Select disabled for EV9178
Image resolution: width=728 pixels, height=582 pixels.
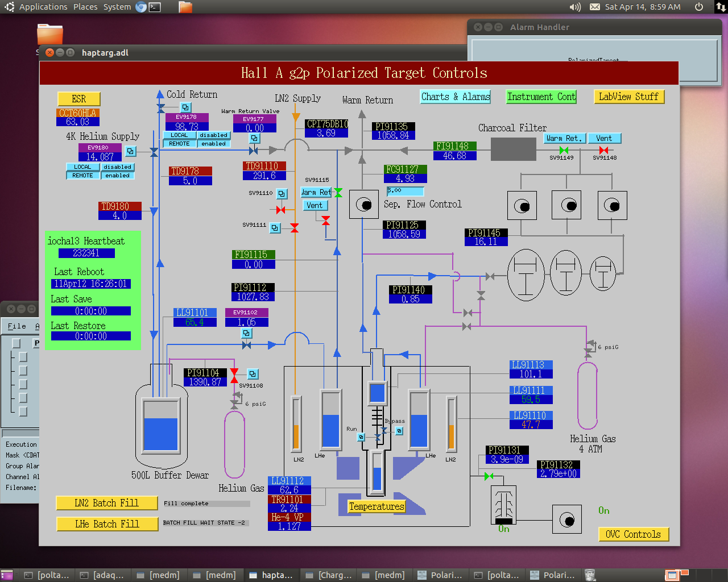click(x=213, y=135)
